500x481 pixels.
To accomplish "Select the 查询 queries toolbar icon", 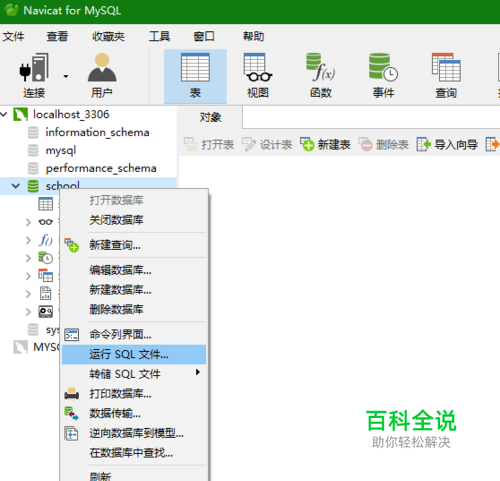I will [x=446, y=76].
